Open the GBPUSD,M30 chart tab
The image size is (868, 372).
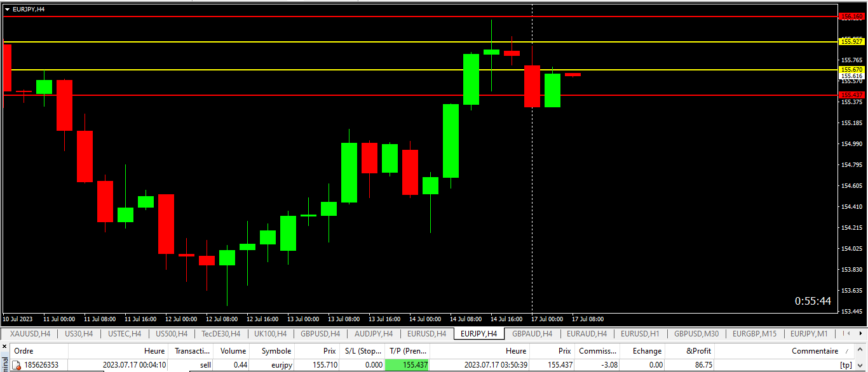coord(696,333)
